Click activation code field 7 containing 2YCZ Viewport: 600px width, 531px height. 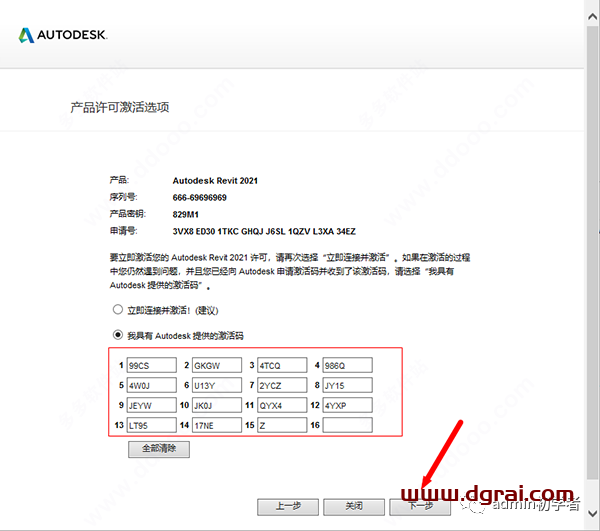(282, 385)
